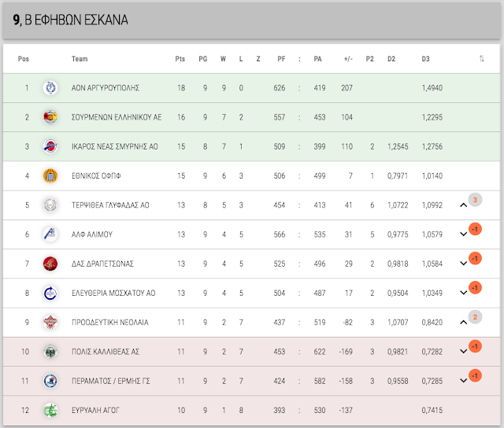Click up chevron on ΠΡΟΟΔΕΥΤΙΚΗ ΝΕΟΛΑΙΑ row
504x428 pixels.
[x=463, y=322]
